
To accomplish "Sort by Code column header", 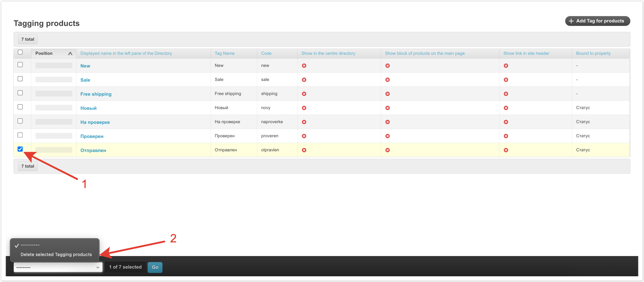I will (266, 53).
